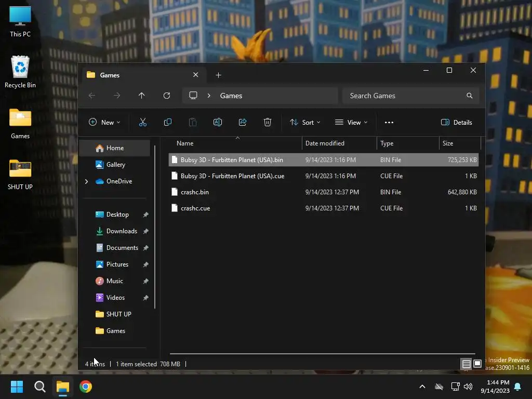Select the crashc.cue file
Viewport: 532px width, 399px height.
[x=323, y=208]
